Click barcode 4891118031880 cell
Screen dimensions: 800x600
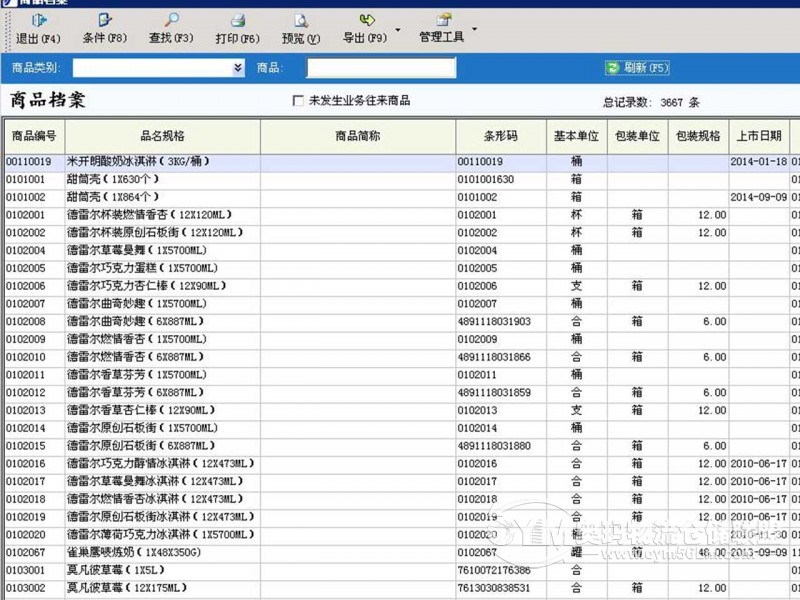[501, 446]
